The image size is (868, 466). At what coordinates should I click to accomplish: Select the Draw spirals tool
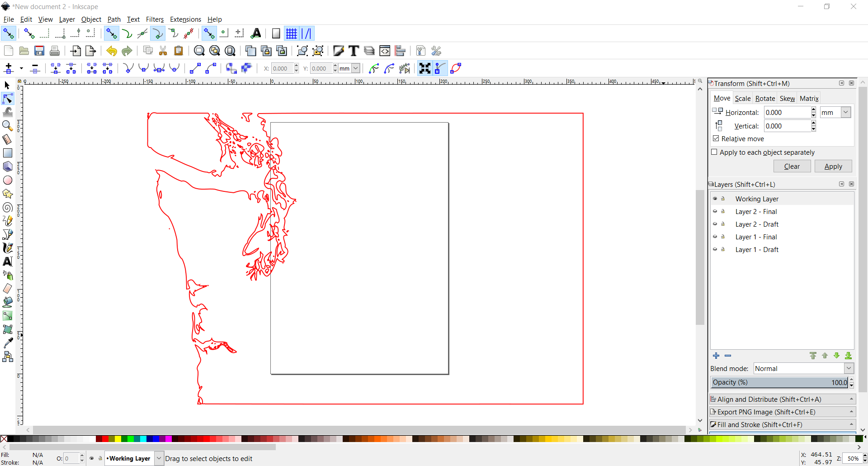7,207
